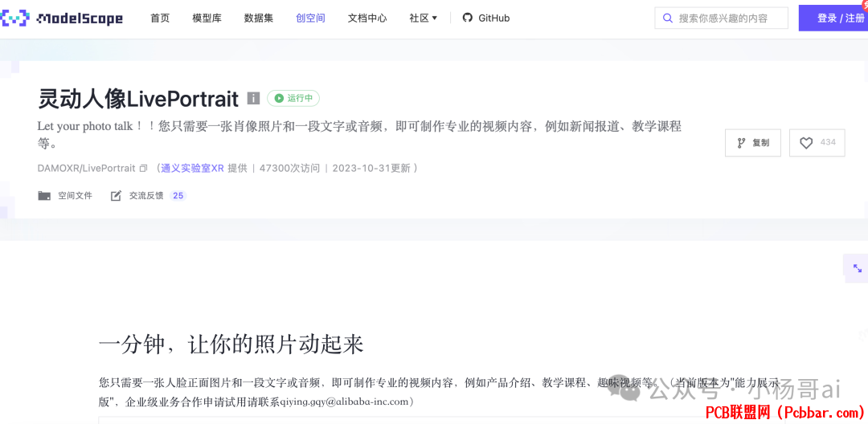868x424 pixels.
Task: Click the 灵动人像LivePortrait title
Action: (x=138, y=99)
